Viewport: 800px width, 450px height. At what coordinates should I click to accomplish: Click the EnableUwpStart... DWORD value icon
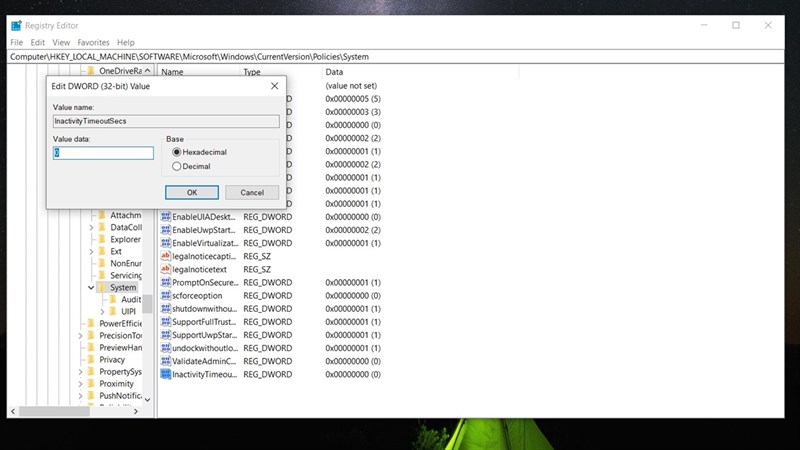165,230
